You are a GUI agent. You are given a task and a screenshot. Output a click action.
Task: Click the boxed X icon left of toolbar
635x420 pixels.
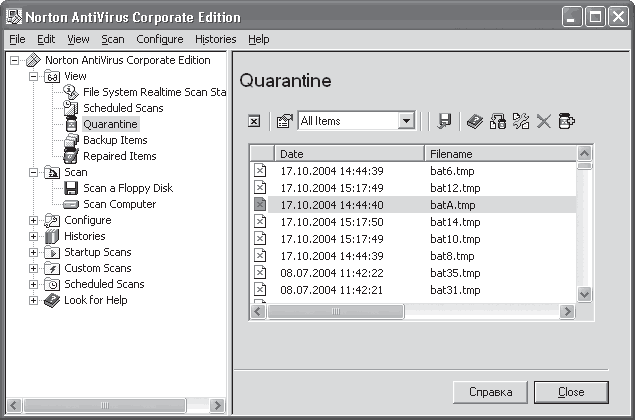click(254, 121)
